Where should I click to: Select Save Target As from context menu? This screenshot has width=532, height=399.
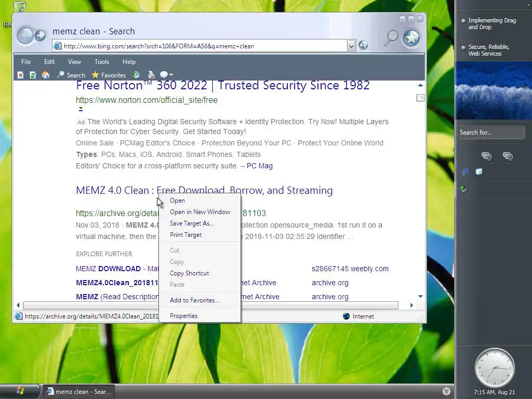click(x=199, y=223)
